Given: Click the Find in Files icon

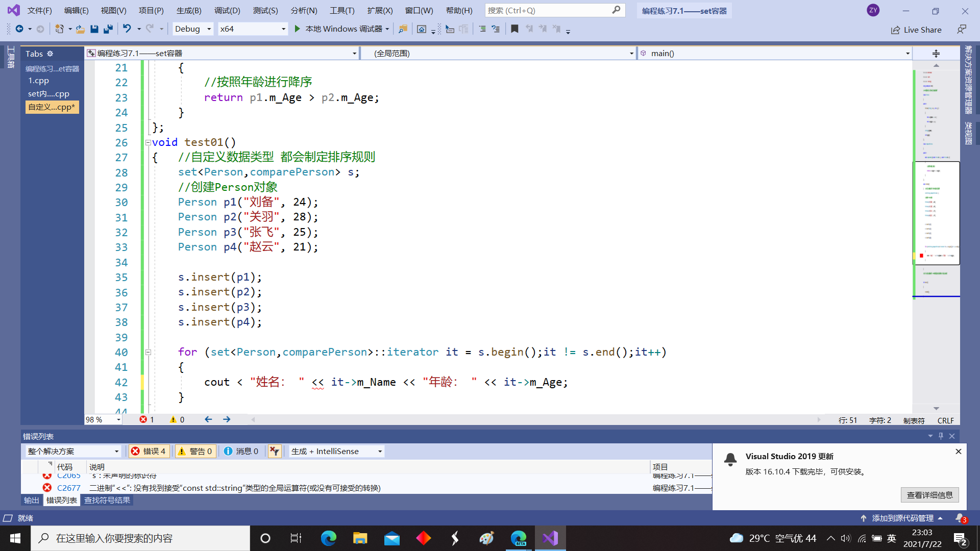Looking at the screenshot, I should click(x=403, y=29).
